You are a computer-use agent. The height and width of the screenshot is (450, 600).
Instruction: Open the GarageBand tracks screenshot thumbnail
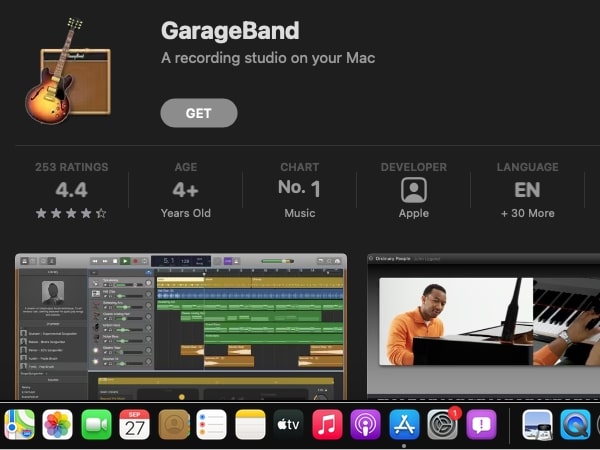coord(181,327)
